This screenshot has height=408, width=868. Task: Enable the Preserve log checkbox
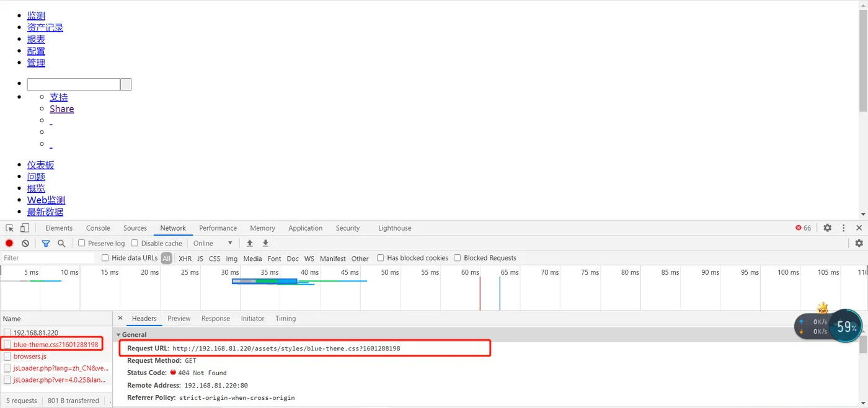81,243
